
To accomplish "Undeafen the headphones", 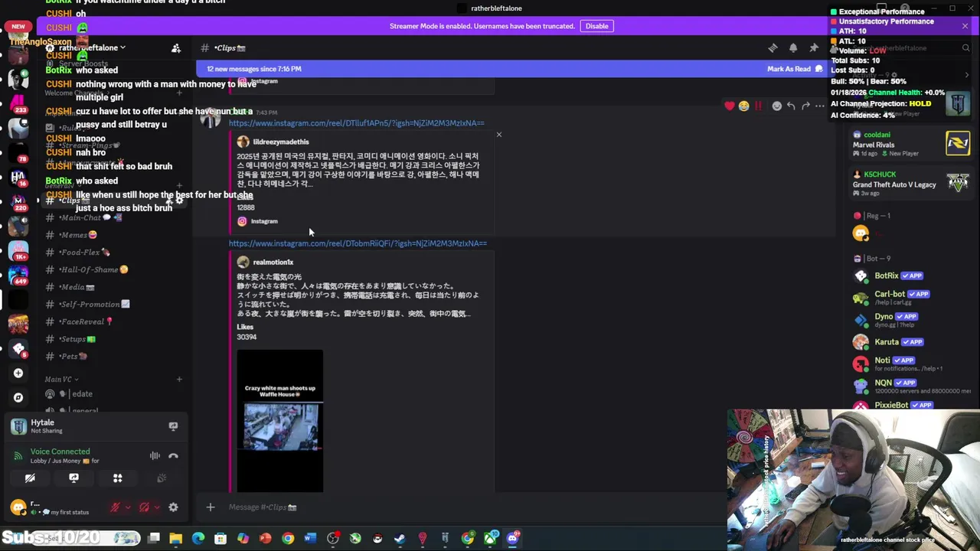I will pos(144,507).
